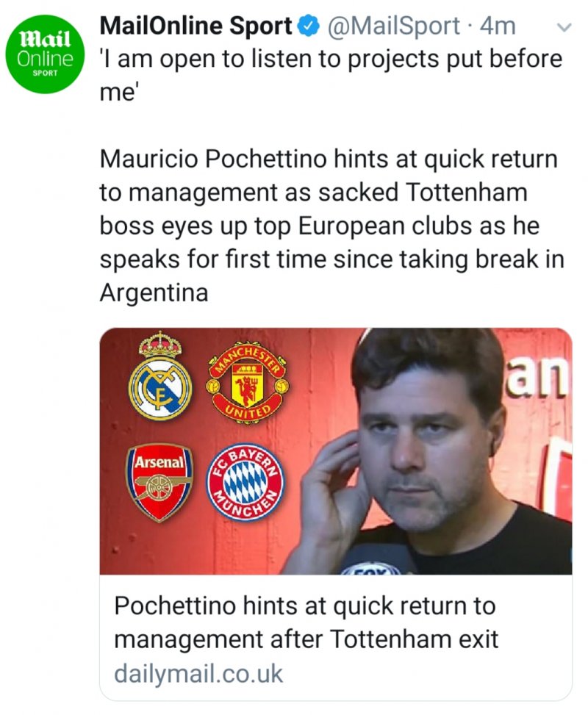Open the @MailSport handle
Viewport: 588px width, 715px height.
pyautogui.click(x=392, y=26)
